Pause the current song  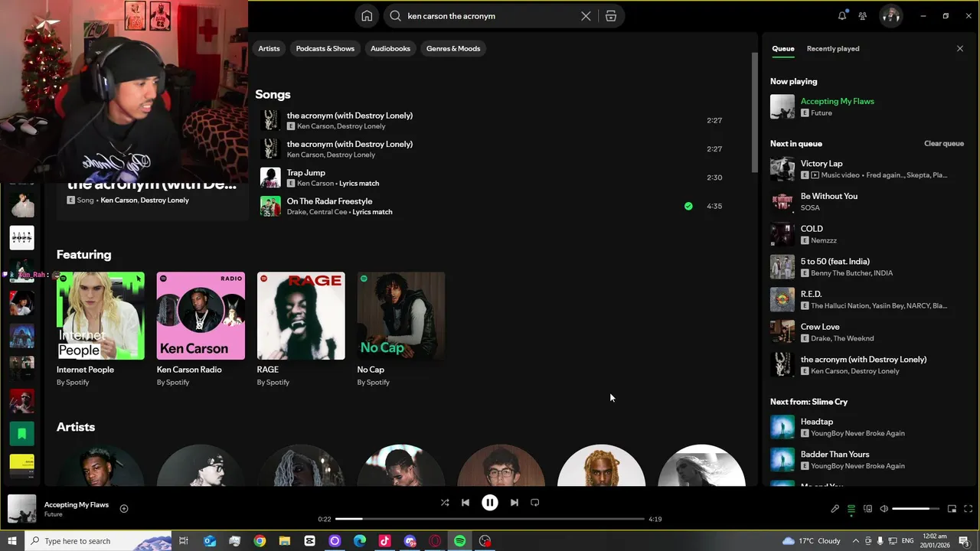tap(490, 503)
